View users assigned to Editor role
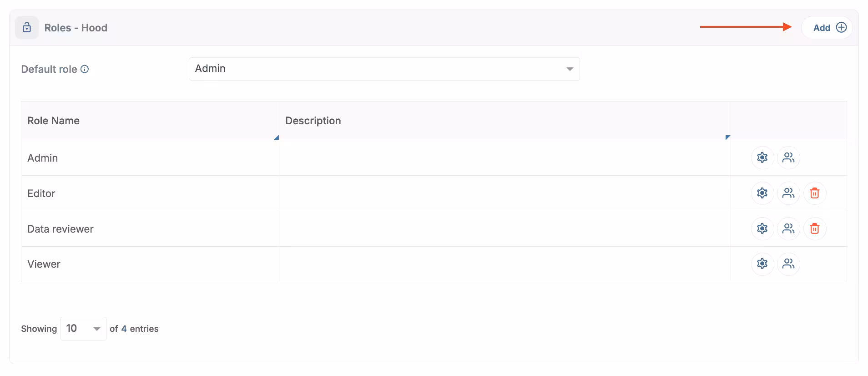 788,193
